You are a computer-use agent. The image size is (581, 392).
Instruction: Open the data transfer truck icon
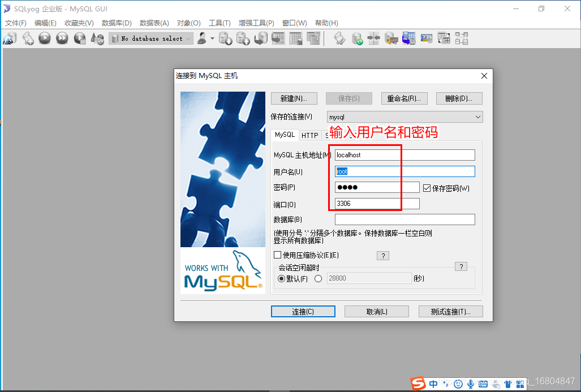[391, 38]
